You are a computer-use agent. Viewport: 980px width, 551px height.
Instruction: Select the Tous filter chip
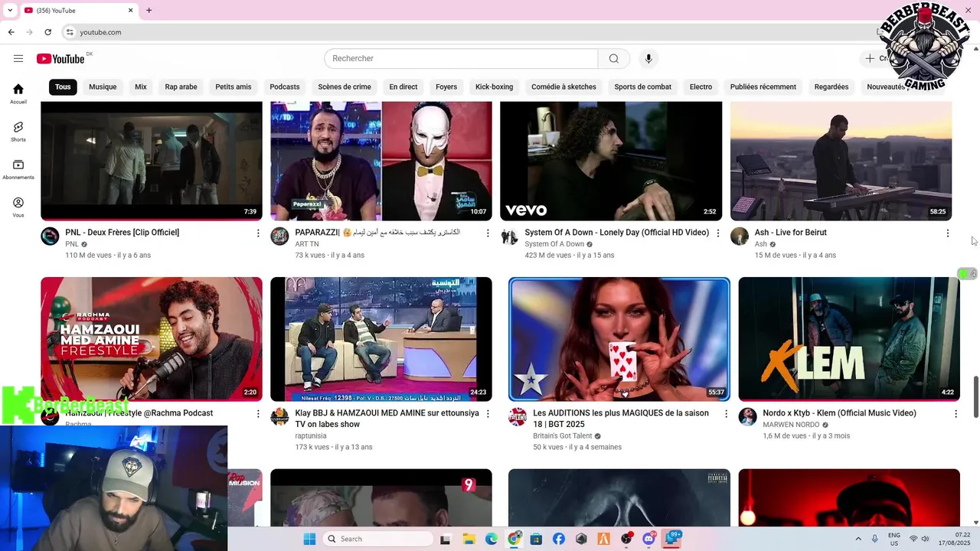coord(63,87)
